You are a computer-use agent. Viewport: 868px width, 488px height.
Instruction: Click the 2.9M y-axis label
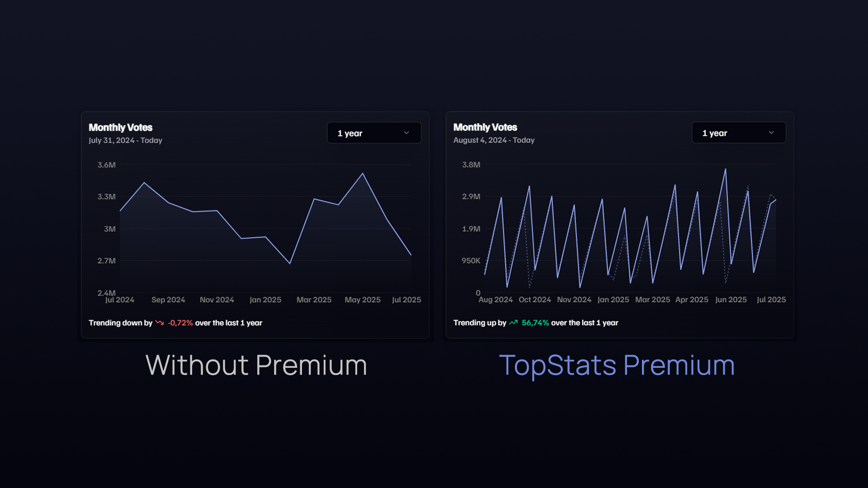[471, 197]
